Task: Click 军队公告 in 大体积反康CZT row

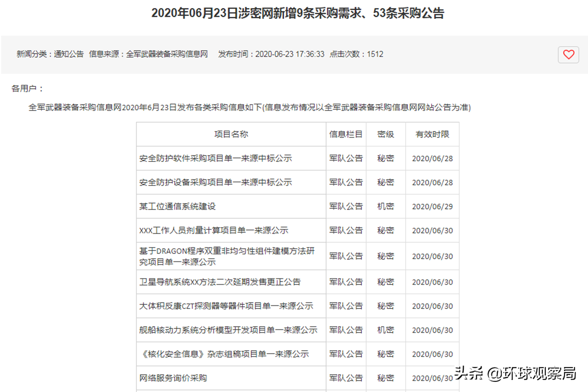Action: pyautogui.click(x=346, y=306)
